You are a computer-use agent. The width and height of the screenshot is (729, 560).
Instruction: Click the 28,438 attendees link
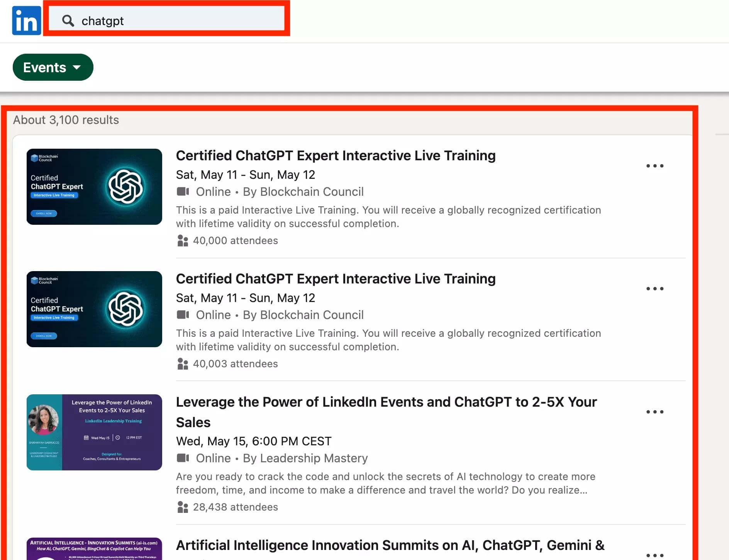coord(235,506)
